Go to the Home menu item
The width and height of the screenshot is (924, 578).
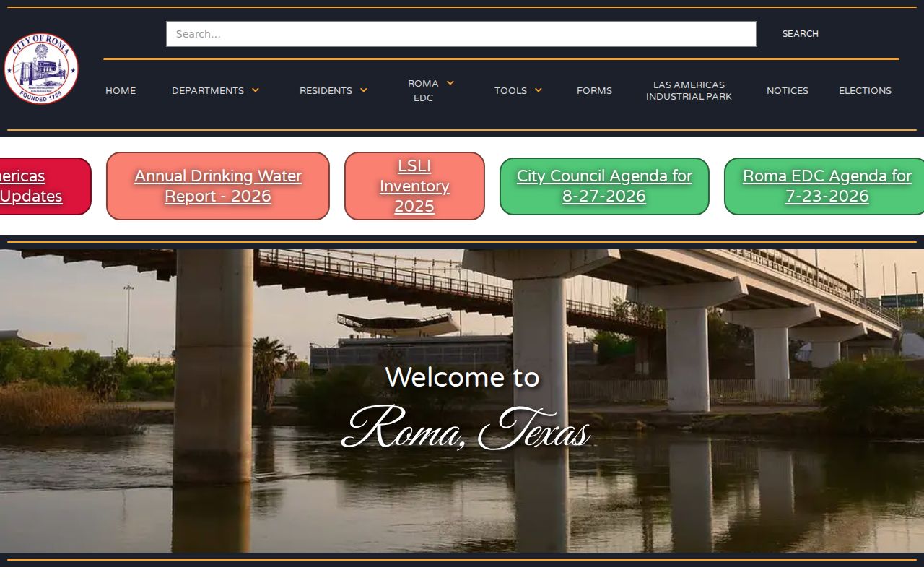[x=121, y=91]
